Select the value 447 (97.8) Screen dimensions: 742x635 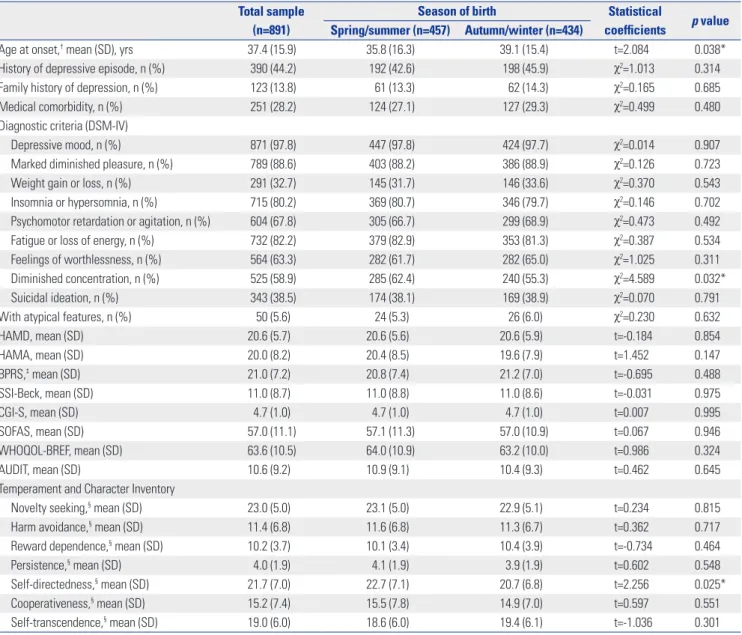pyautogui.click(x=391, y=145)
